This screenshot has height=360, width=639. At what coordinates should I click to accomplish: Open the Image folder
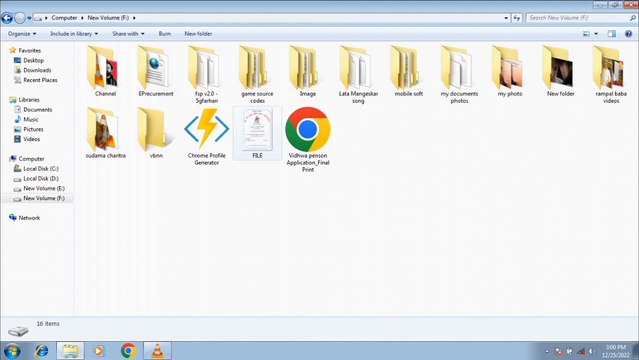tap(308, 71)
